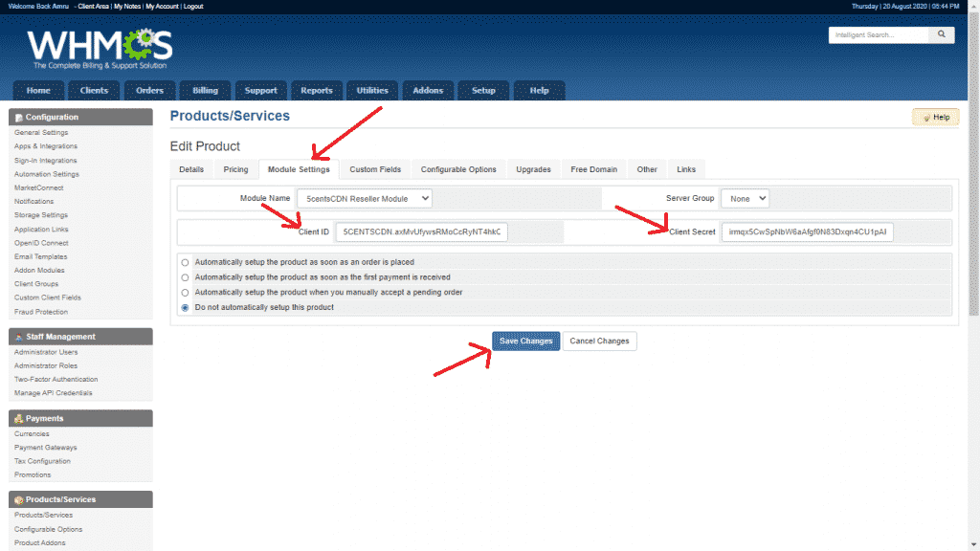Open the Setup menu
Screen dimensions: 980x551
tap(483, 91)
